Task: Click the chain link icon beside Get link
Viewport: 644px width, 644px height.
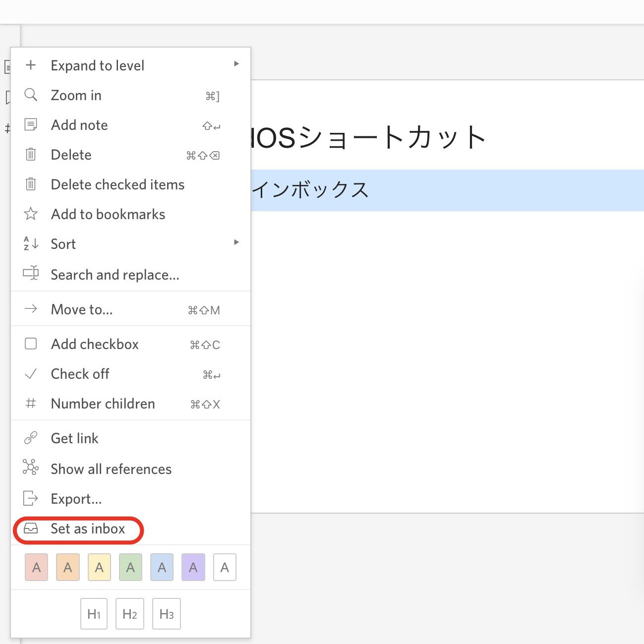Action: point(31,438)
